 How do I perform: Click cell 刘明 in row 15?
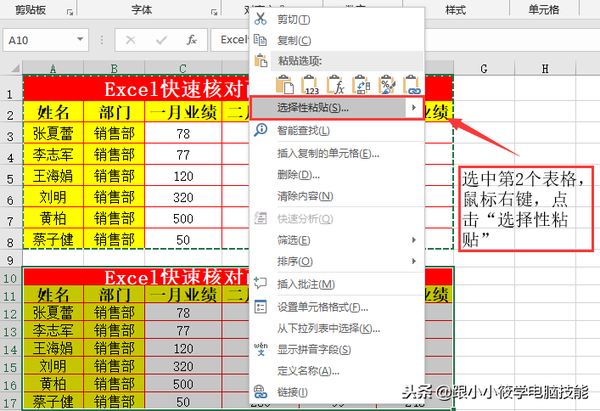coord(53,366)
